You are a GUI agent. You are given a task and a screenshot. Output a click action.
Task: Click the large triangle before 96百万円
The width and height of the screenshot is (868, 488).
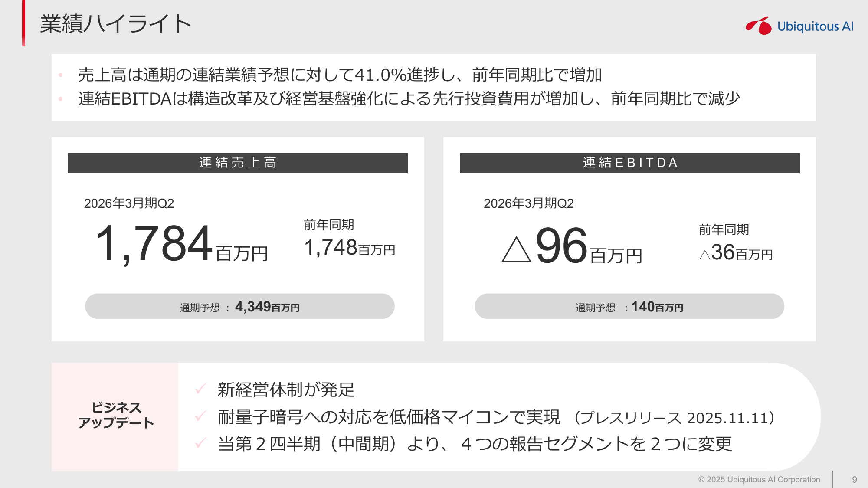(x=516, y=250)
